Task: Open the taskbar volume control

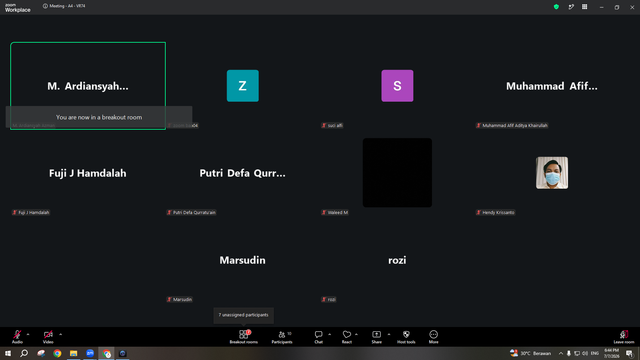Action: point(585,353)
